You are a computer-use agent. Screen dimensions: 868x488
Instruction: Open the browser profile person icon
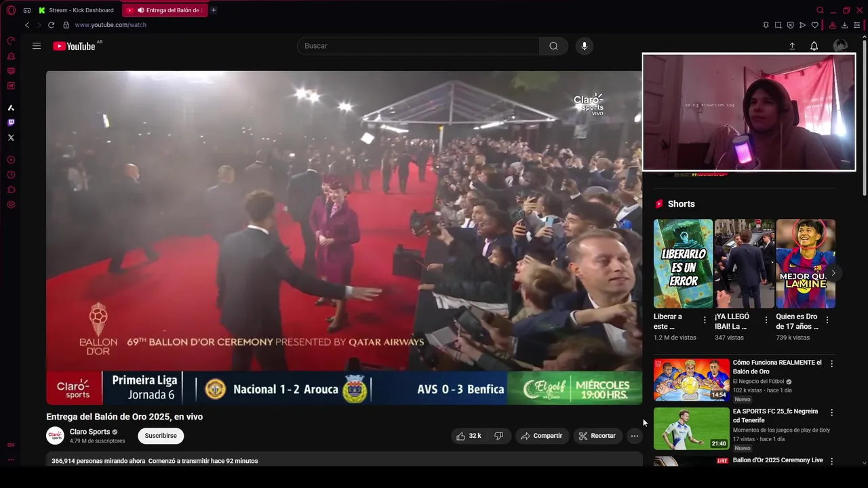832,25
